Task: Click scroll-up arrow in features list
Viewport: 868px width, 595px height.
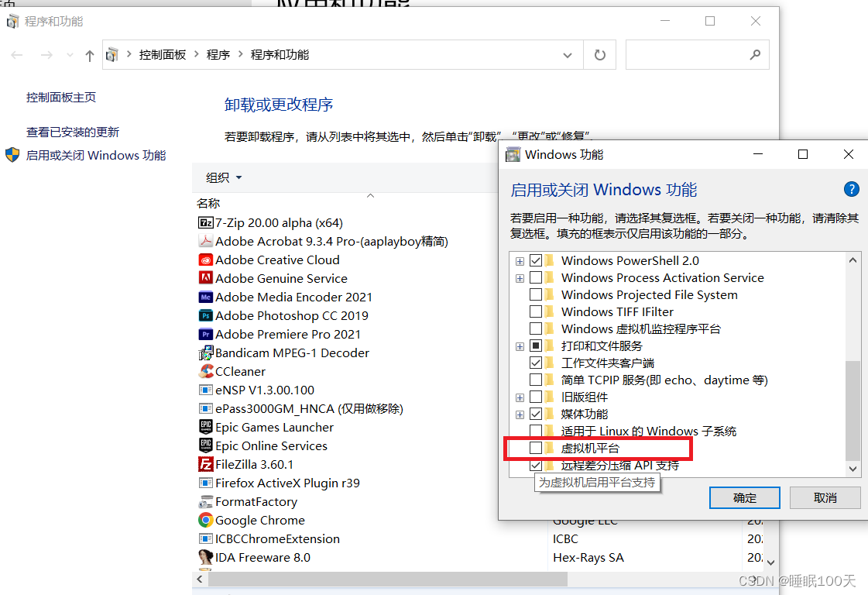Action: pos(853,260)
